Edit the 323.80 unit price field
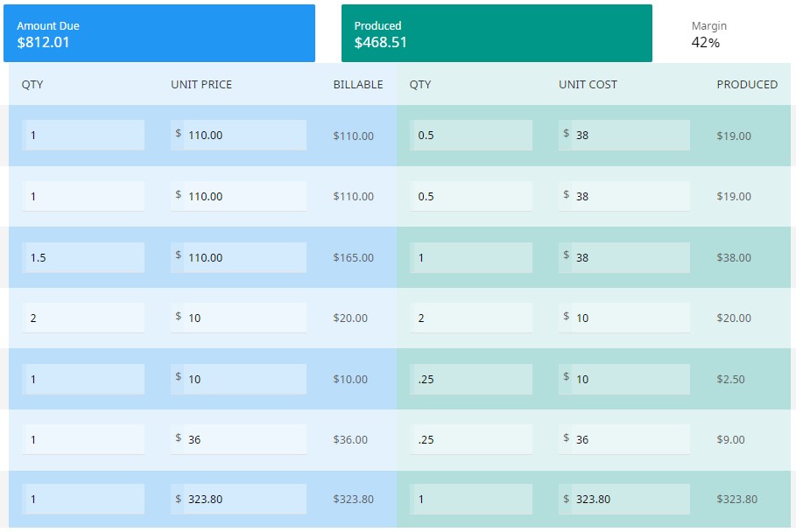This screenshot has width=796, height=532. click(x=238, y=499)
